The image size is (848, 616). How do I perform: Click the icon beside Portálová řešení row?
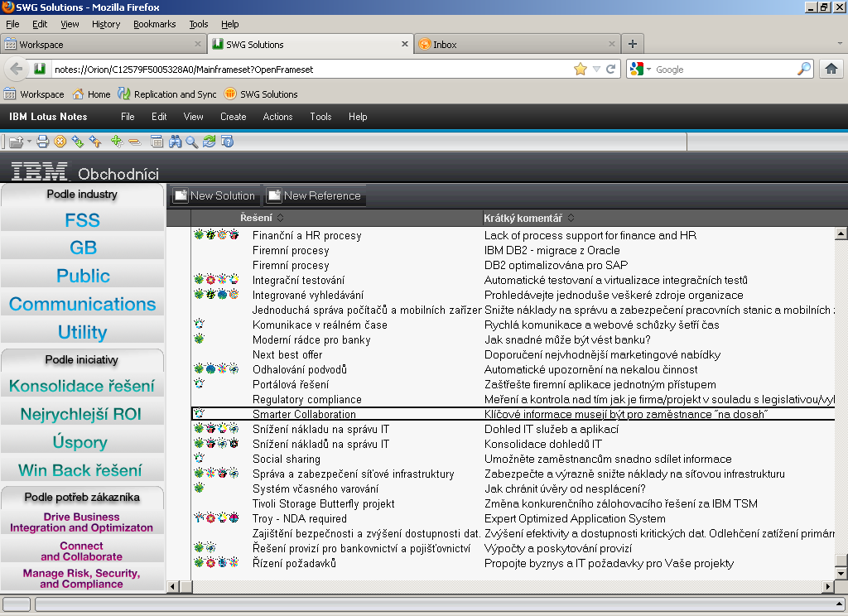click(199, 384)
